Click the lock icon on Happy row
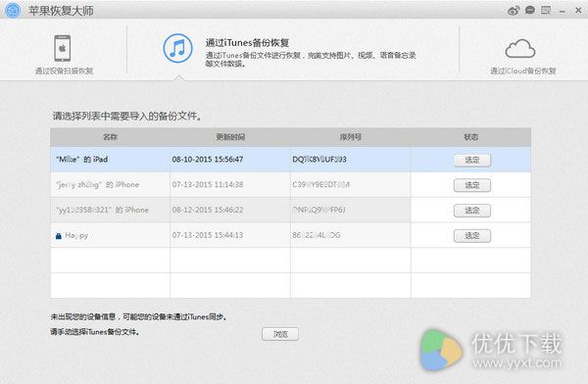 click(59, 236)
